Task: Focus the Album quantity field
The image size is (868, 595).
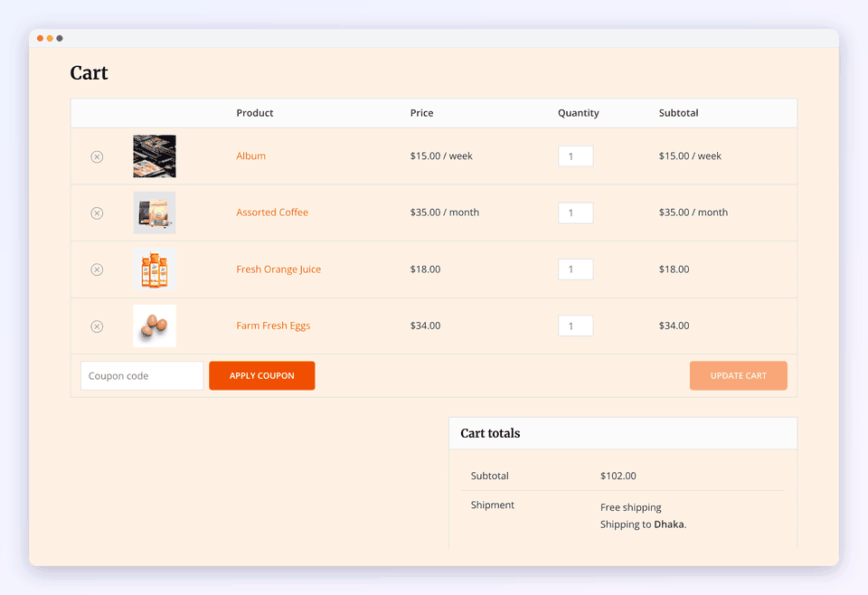Action: pyautogui.click(x=576, y=156)
